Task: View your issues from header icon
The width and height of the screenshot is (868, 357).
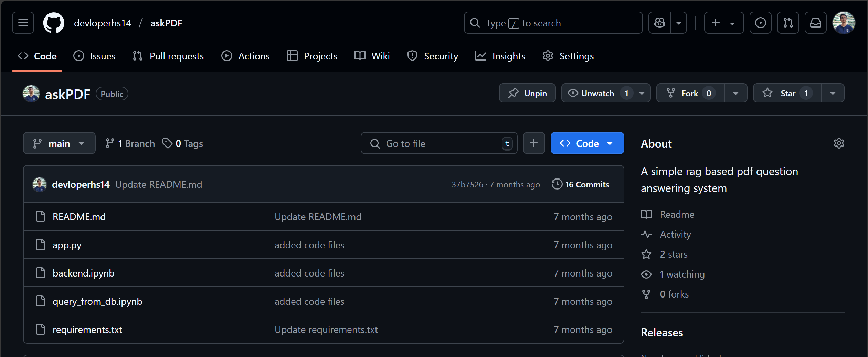Action: pyautogui.click(x=761, y=23)
